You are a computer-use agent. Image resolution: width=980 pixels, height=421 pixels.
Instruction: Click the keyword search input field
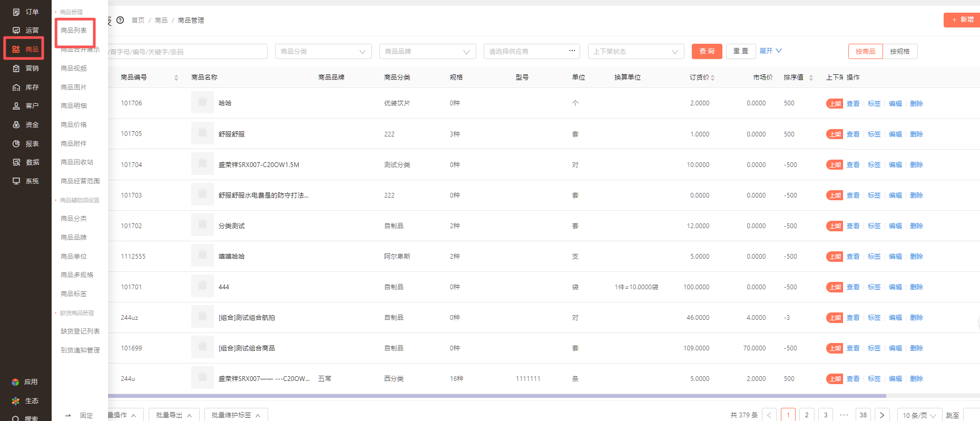point(188,52)
